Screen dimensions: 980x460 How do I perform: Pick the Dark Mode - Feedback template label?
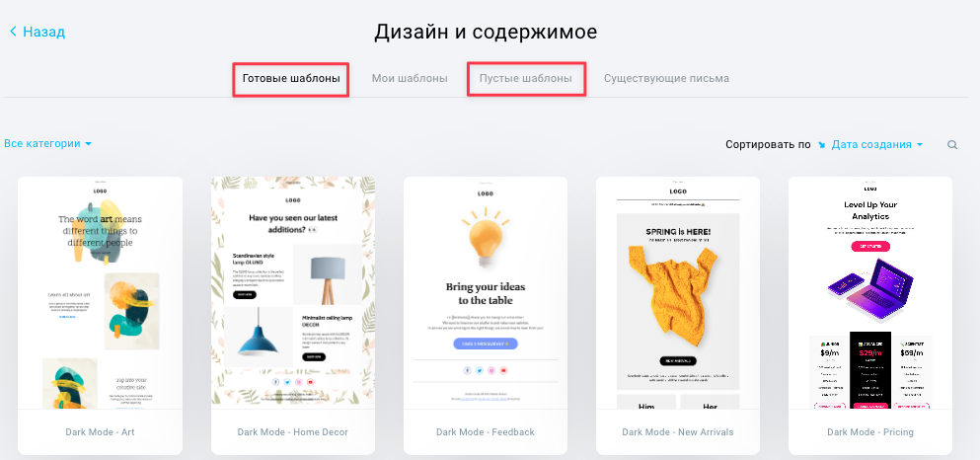tap(486, 432)
